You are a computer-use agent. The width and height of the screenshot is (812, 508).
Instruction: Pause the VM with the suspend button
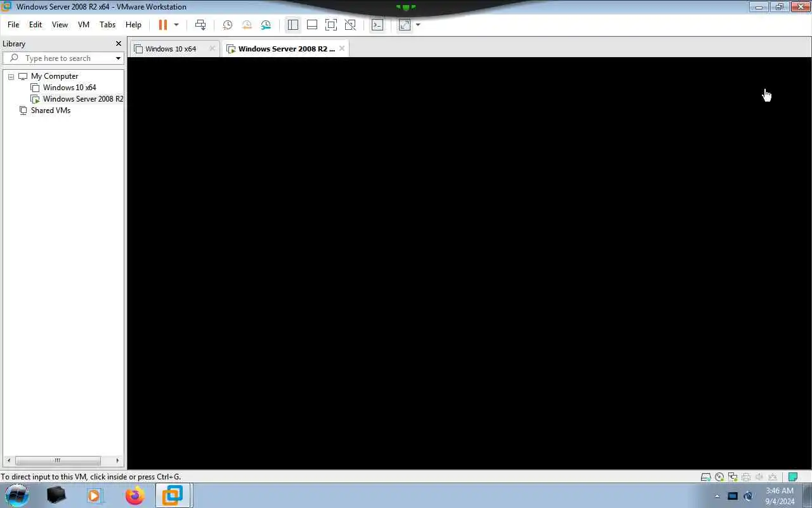pos(162,25)
